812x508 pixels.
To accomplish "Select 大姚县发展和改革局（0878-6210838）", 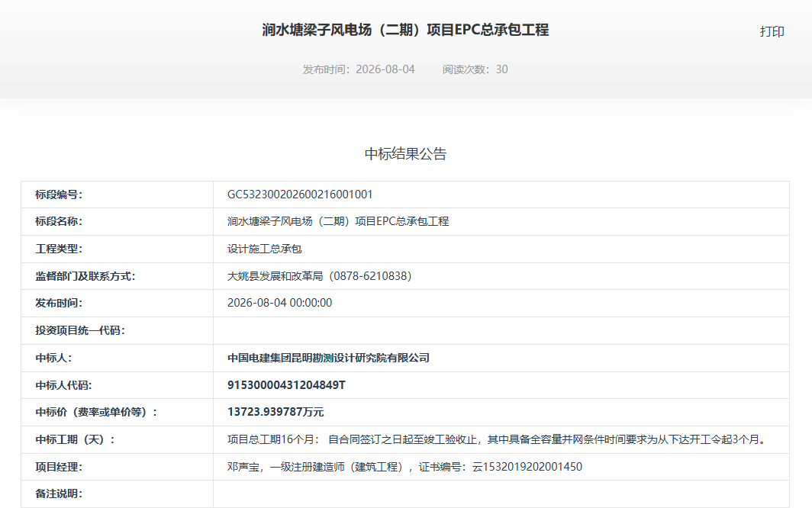I will (320, 277).
